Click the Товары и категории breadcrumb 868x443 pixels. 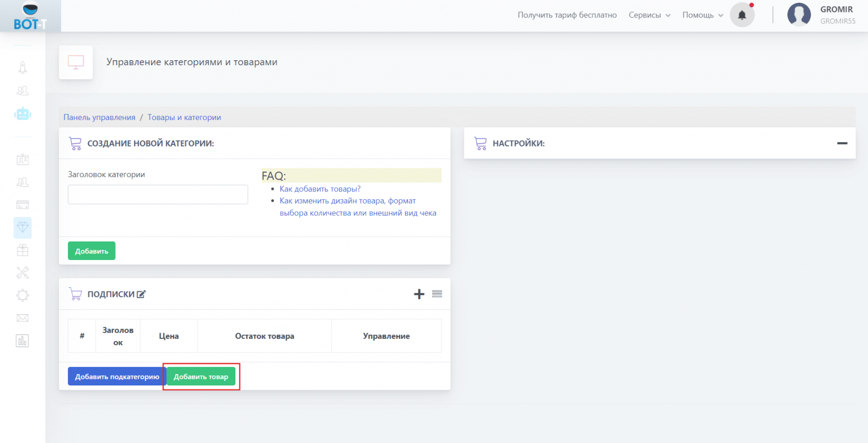pyautogui.click(x=184, y=117)
